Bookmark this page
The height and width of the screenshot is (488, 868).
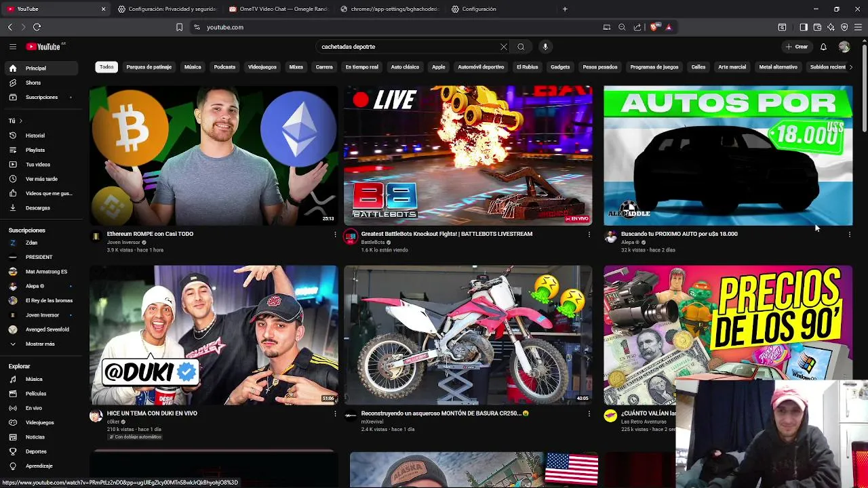(179, 27)
